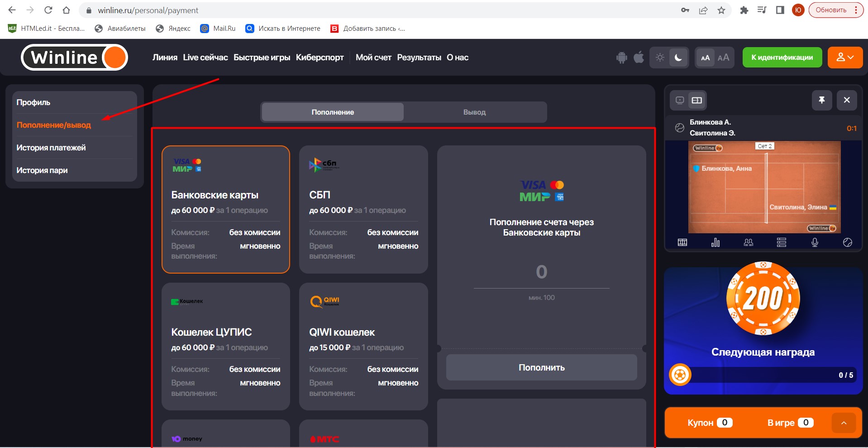
Task: Switch widget to single view mode
Action: (680, 100)
